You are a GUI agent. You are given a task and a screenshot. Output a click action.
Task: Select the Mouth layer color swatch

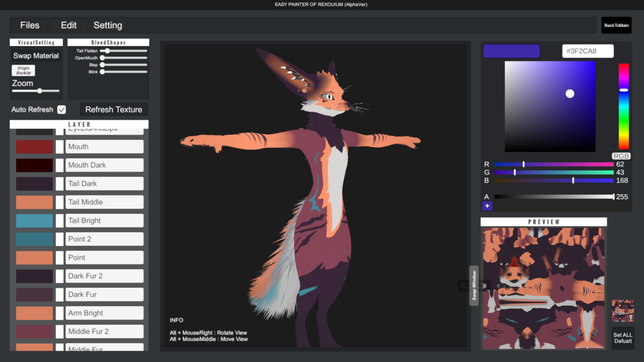click(35, 147)
